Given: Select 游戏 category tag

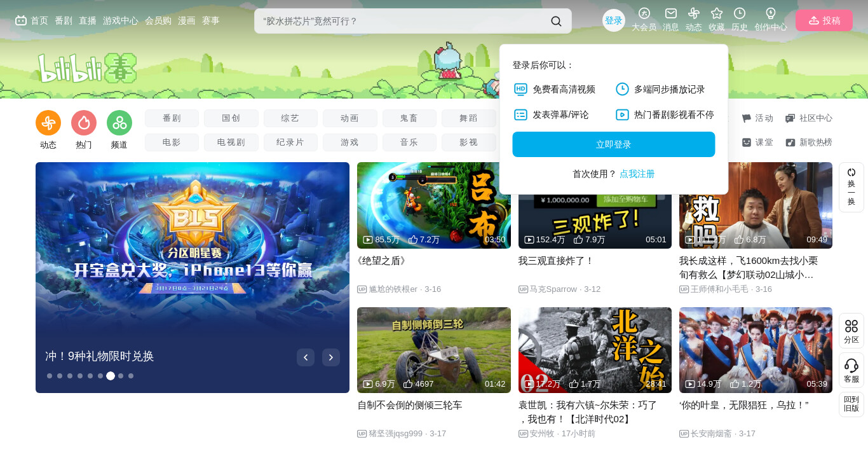Looking at the screenshot, I should [x=349, y=142].
